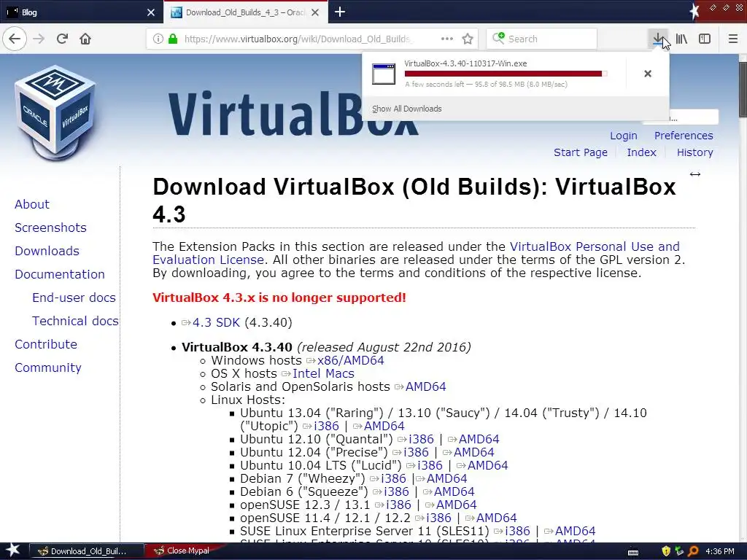Toggle the sidebar view icon
Screen dimensions: 747x560
pyautogui.click(x=705, y=39)
